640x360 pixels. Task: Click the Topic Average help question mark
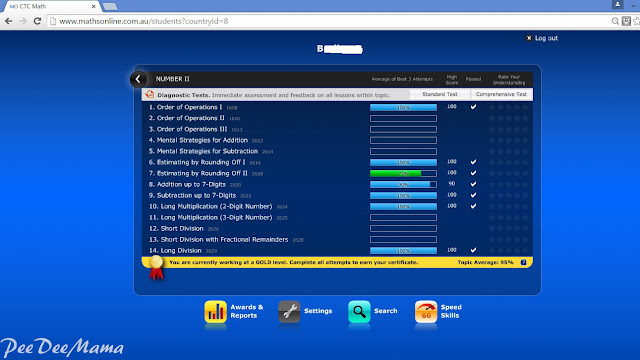[524, 262]
